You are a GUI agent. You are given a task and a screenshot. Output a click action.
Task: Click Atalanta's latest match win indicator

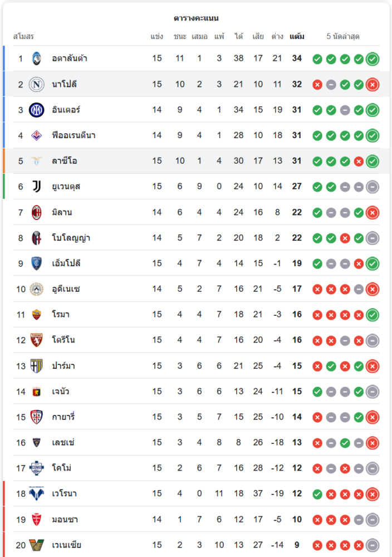pyautogui.click(x=373, y=58)
